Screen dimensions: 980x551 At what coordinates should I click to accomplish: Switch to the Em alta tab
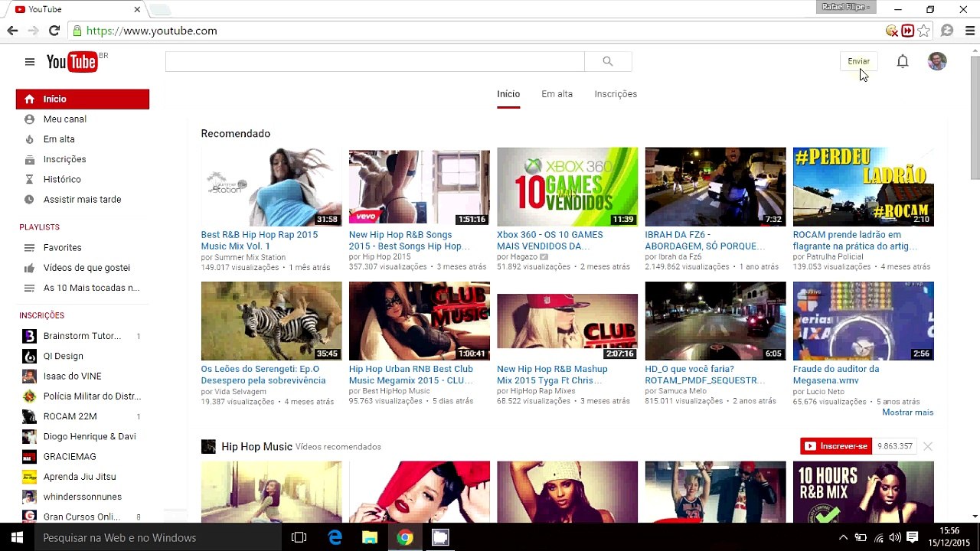click(x=557, y=94)
